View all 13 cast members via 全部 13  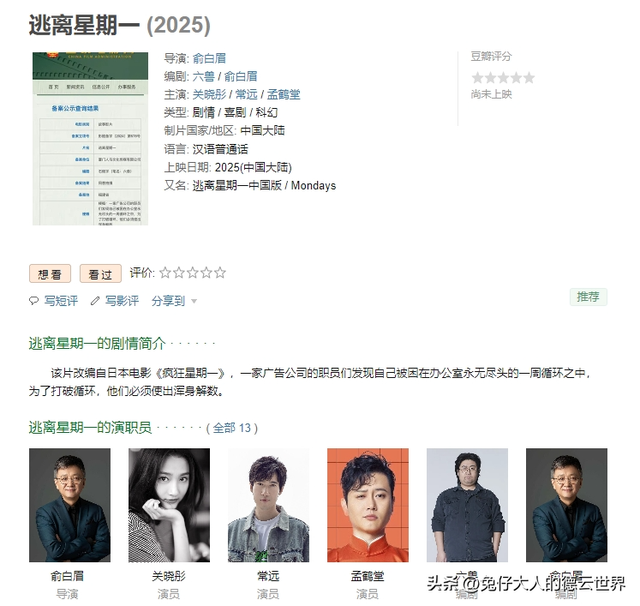[231, 428]
